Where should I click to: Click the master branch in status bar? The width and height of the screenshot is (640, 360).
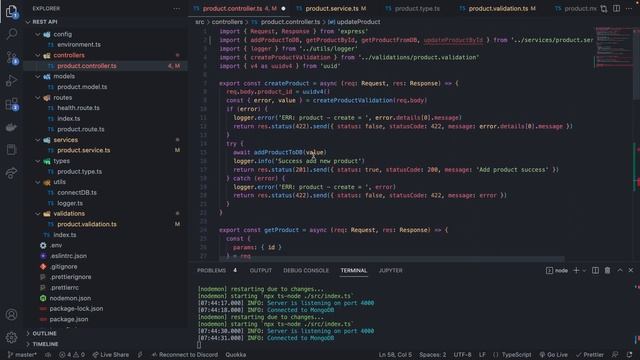22,355
